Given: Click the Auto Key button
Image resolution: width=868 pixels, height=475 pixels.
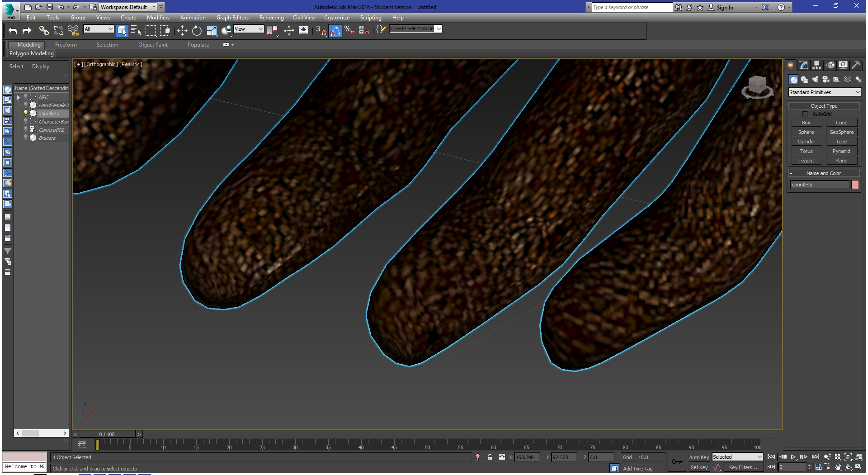Looking at the screenshot, I should pyautogui.click(x=699, y=457).
